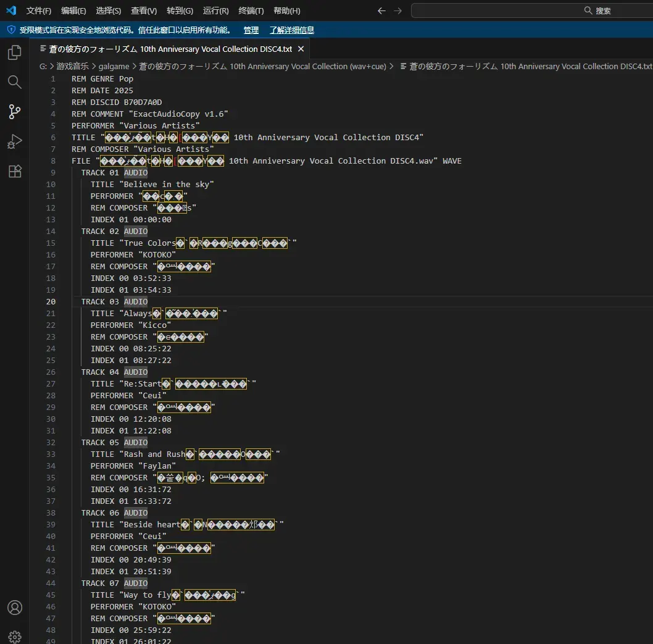The image size is (653, 644).
Task: Open the 终端(T) menu
Action: pos(251,11)
